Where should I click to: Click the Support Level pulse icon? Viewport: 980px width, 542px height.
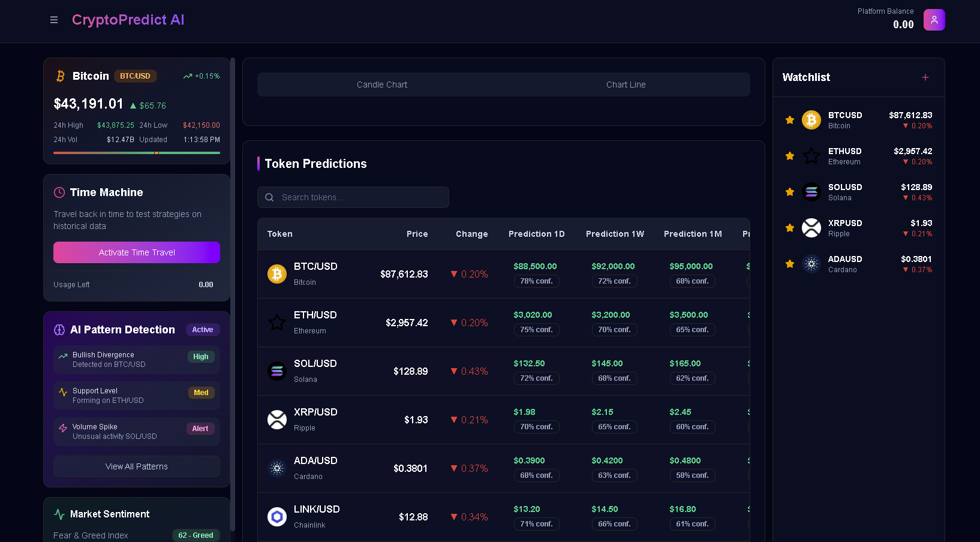coord(63,392)
